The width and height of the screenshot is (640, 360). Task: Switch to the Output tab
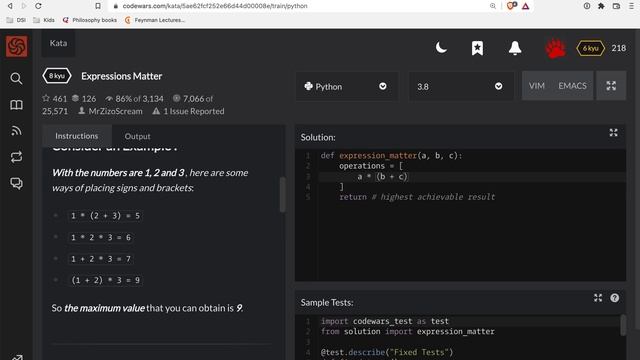(137, 136)
